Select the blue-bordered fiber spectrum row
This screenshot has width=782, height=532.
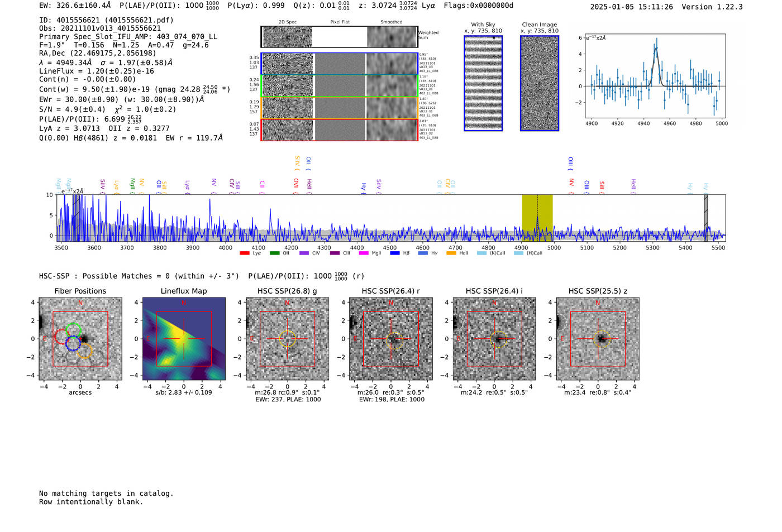(x=339, y=64)
